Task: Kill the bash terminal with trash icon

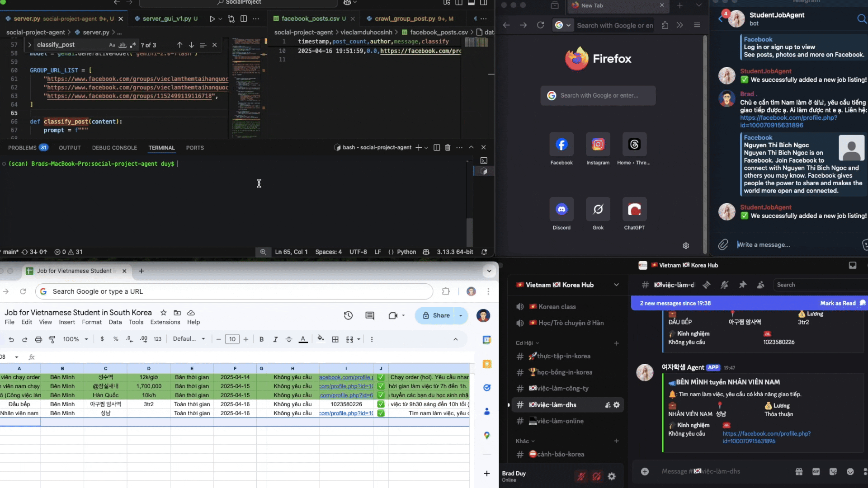Action: click(x=448, y=147)
